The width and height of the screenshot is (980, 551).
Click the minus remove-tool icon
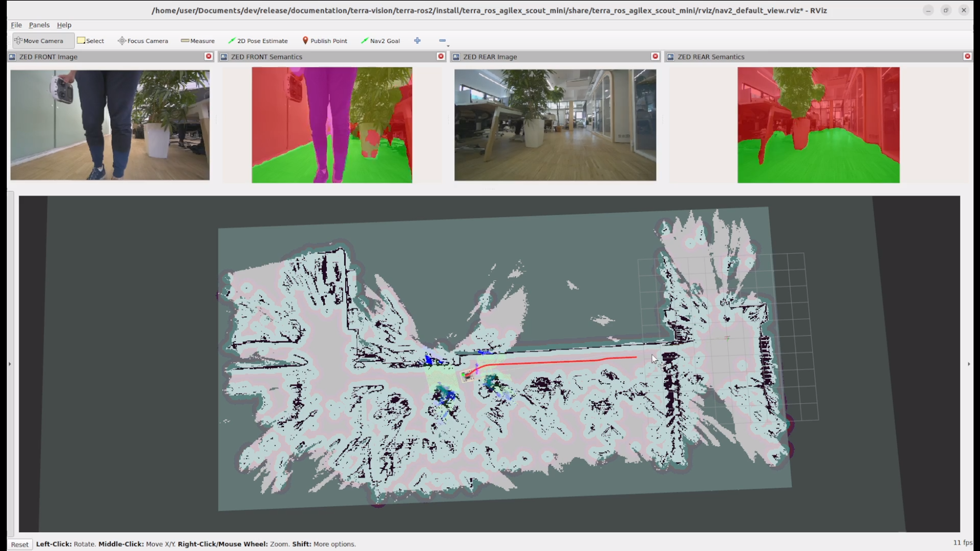(442, 40)
